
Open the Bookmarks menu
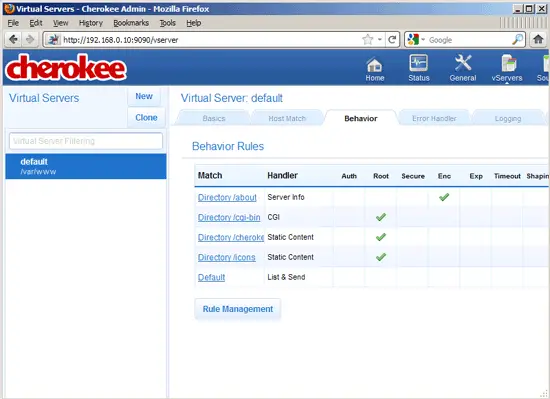pyautogui.click(x=131, y=23)
